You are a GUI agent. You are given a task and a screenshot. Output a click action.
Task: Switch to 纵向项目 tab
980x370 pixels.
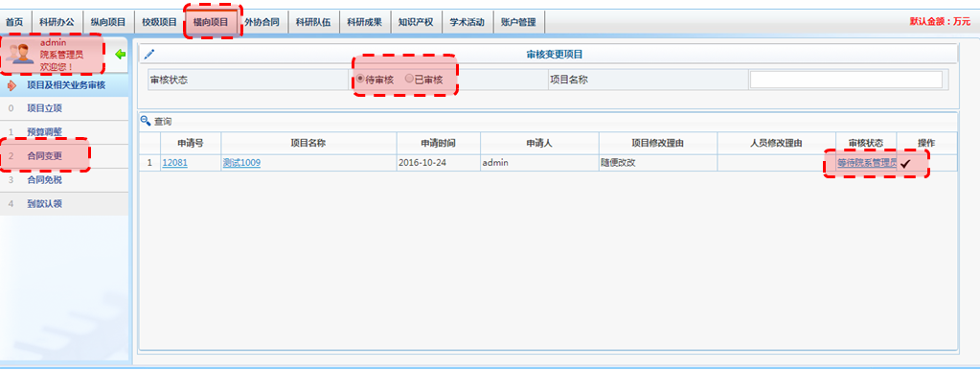coord(108,22)
